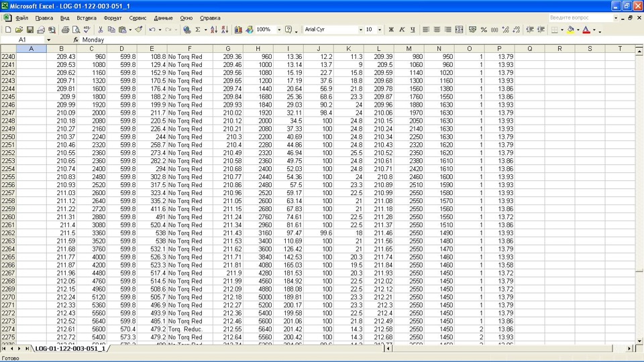
Task: Open the Справка menu
Action: [210, 18]
